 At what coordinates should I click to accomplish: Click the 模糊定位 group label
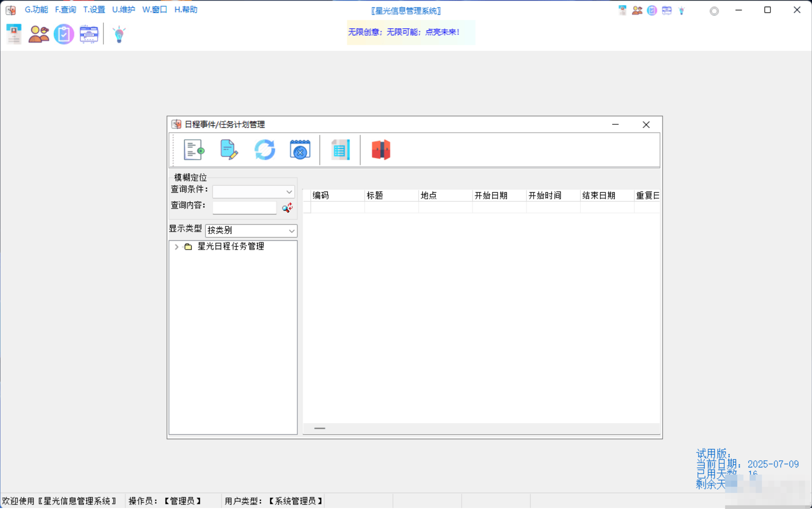point(191,178)
